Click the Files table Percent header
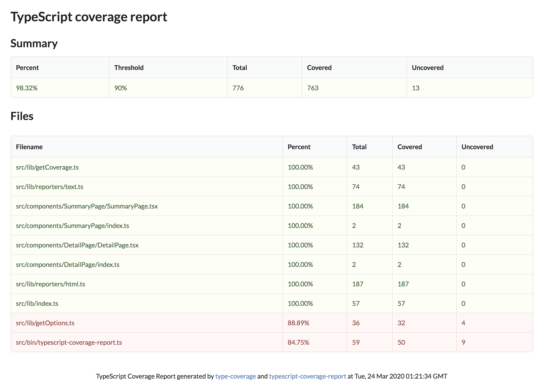Screen dimensions: 548x392 (x=299, y=147)
